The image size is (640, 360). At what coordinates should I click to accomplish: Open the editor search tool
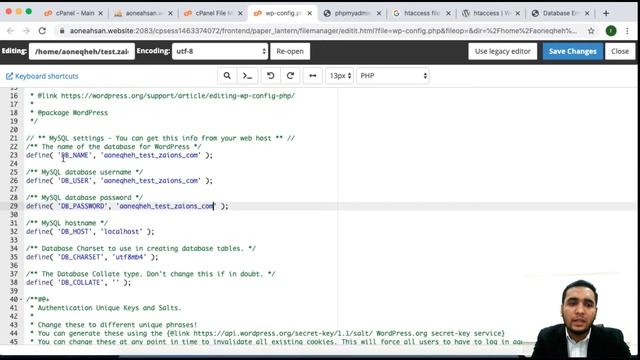coord(227,76)
